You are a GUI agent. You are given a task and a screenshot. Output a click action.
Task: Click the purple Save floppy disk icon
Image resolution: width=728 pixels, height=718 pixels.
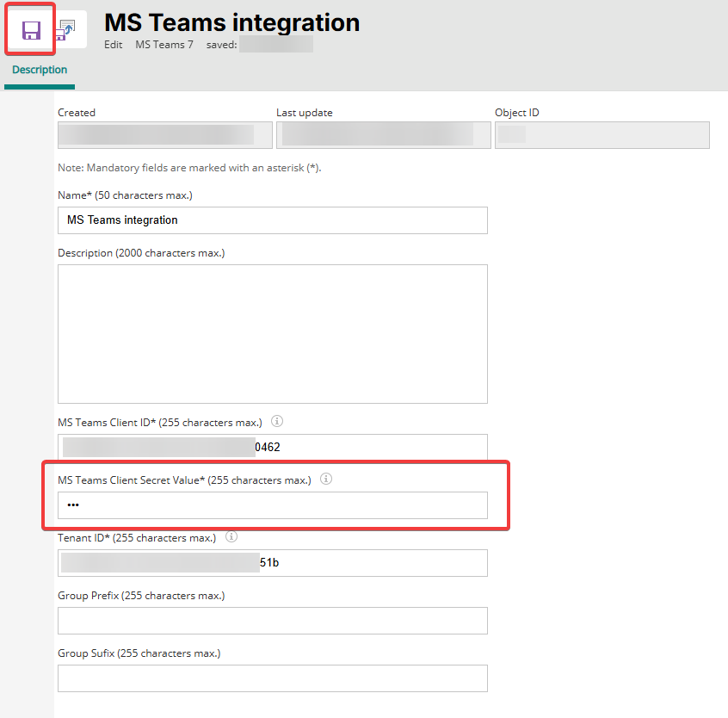[31, 30]
